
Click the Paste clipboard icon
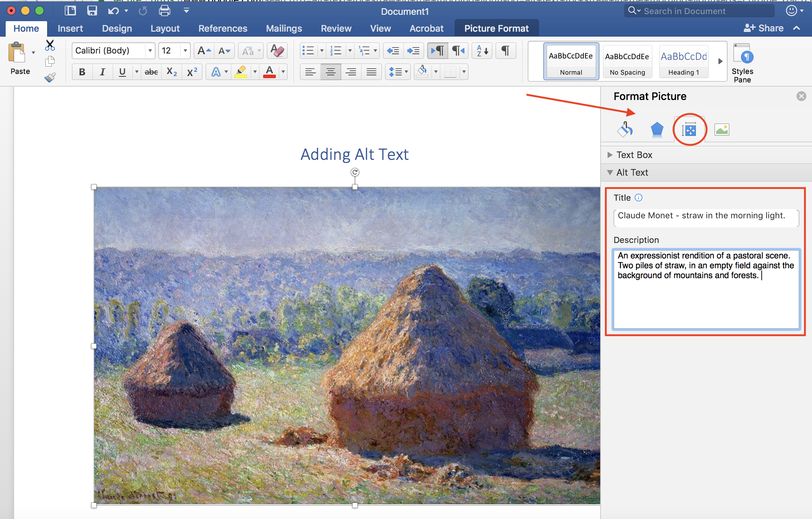[x=17, y=53]
